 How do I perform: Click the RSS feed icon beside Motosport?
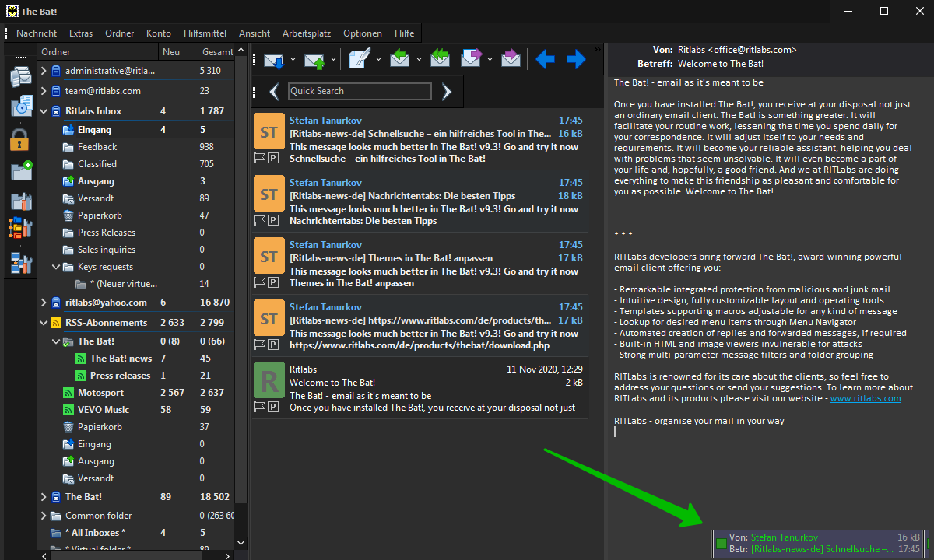(x=68, y=393)
